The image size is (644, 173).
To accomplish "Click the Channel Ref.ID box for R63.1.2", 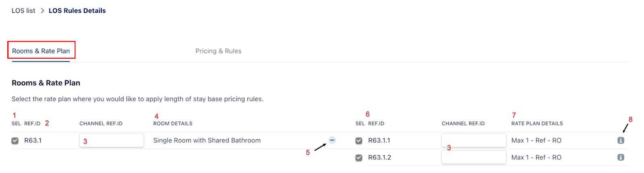I will [x=473, y=157].
